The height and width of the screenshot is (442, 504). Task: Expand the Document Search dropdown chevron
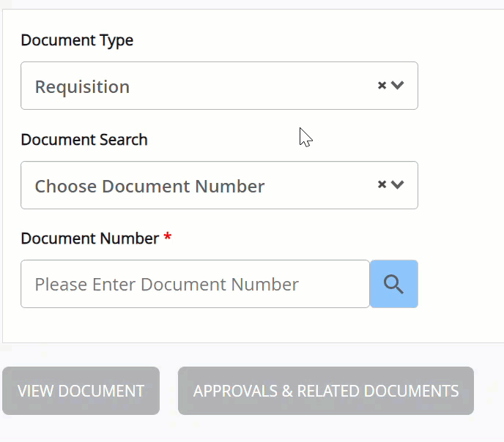398,185
